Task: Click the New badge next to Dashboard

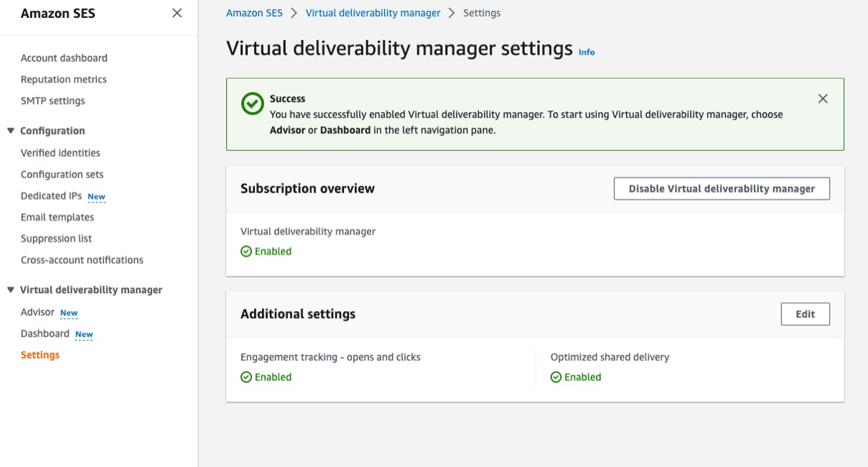Action: (84, 335)
